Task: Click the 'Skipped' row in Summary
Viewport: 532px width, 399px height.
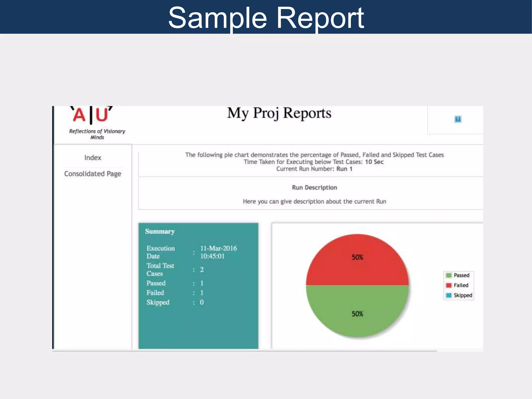Action: click(175, 302)
